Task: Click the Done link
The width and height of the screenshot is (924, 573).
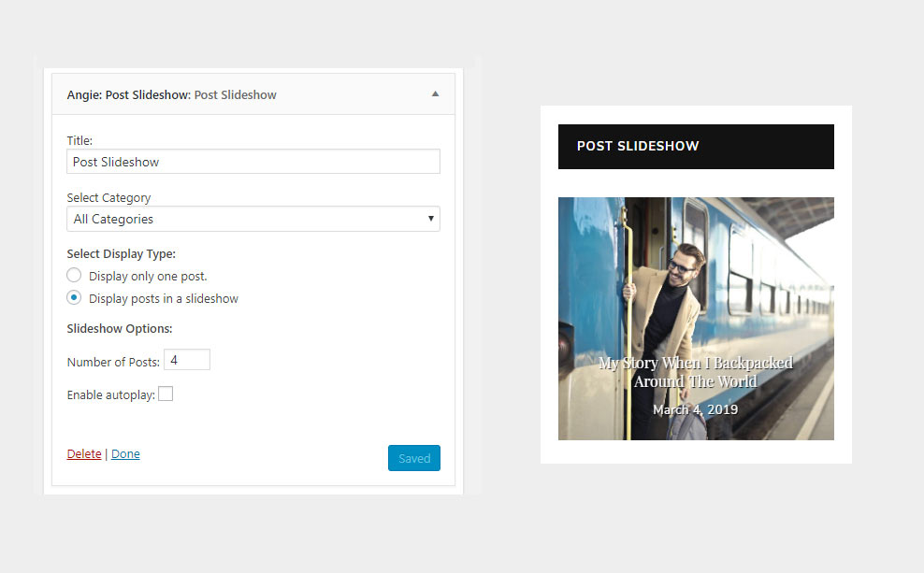Action: point(125,454)
